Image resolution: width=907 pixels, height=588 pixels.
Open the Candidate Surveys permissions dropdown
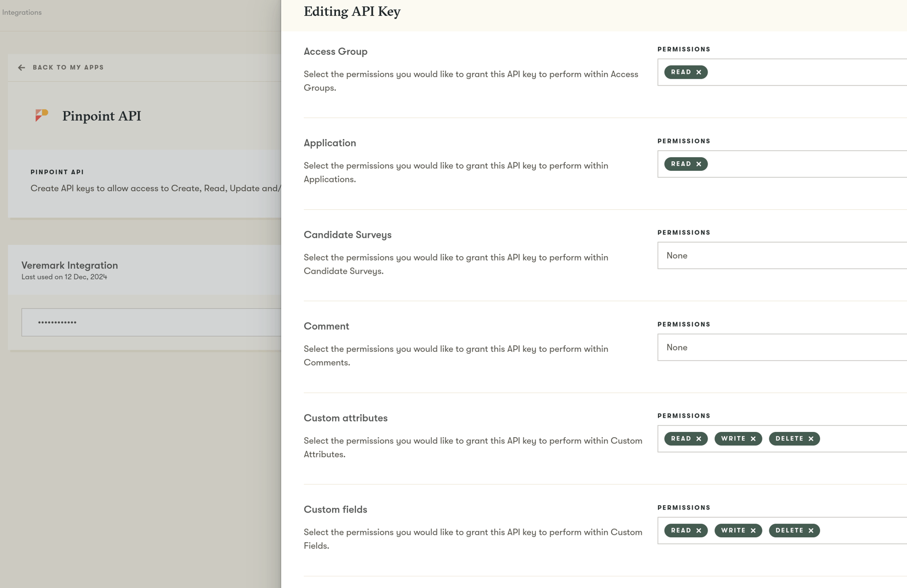(x=780, y=255)
